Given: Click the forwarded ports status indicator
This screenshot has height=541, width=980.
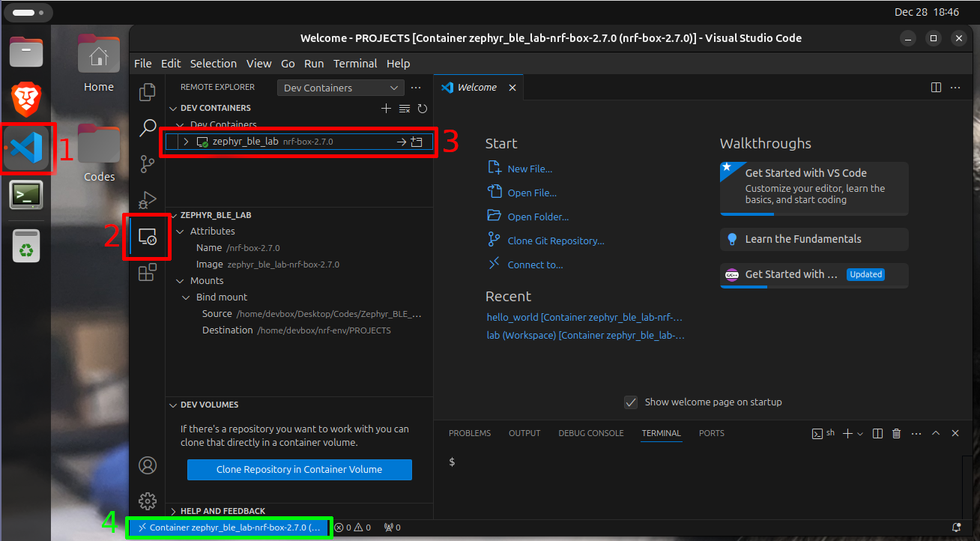Looking at the screenshot, I should click(392, 528).
